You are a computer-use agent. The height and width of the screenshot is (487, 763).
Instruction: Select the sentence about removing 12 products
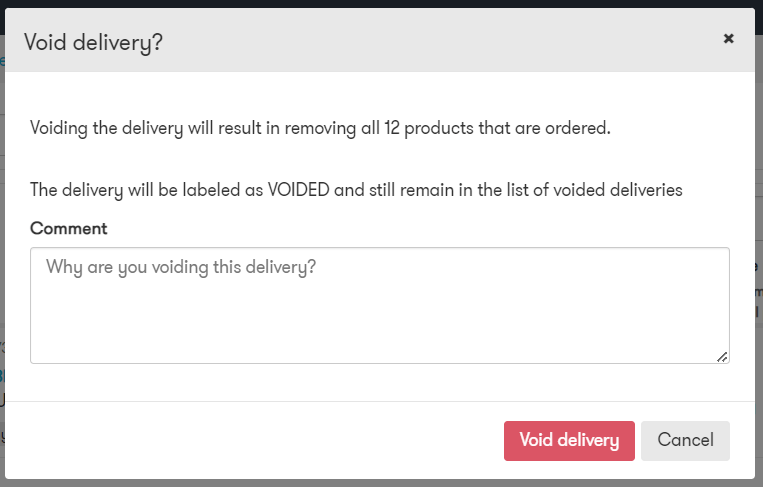pyautogui.click(x=320, y=128)
